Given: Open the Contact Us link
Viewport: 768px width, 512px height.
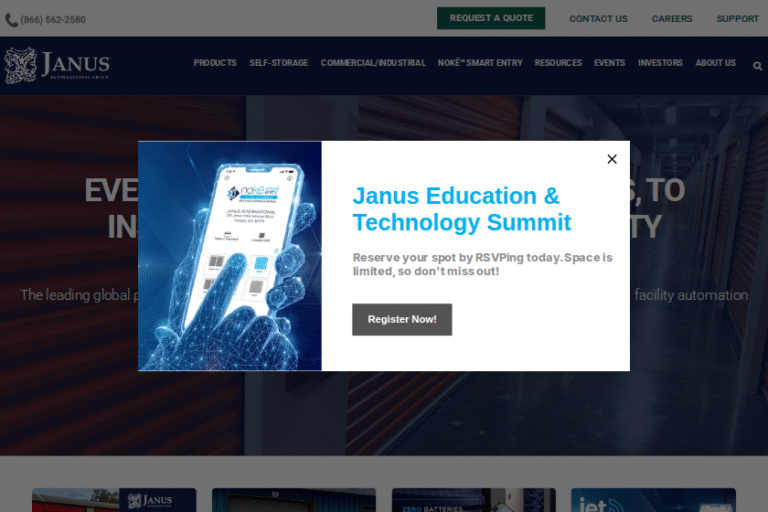Looking at the screenshot, I should pyautogui.click(x=598, y=19).
